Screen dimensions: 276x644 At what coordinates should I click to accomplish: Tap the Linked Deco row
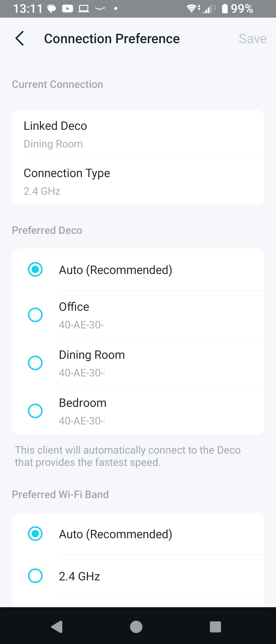pos(138,134)
